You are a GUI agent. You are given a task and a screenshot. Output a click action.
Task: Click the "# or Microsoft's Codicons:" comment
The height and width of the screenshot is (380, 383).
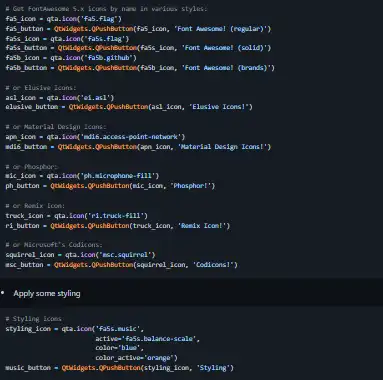(x=54, y=245)
